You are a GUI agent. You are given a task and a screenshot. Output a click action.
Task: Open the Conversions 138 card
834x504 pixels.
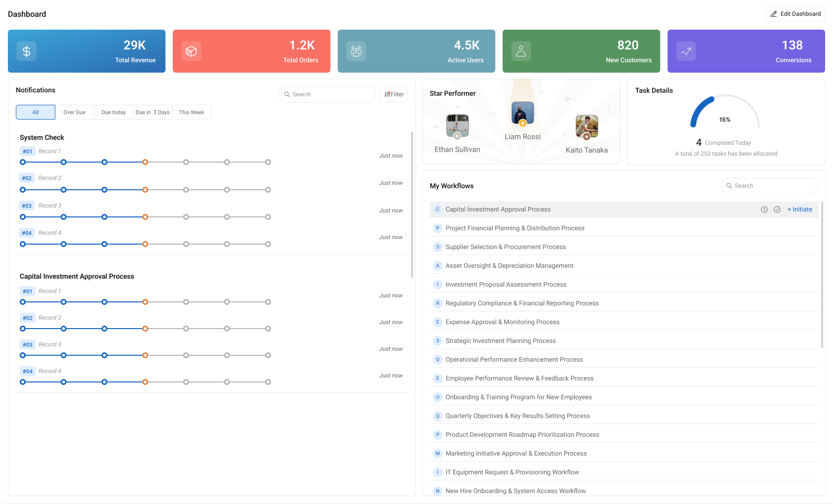click(x=746, y=51)
